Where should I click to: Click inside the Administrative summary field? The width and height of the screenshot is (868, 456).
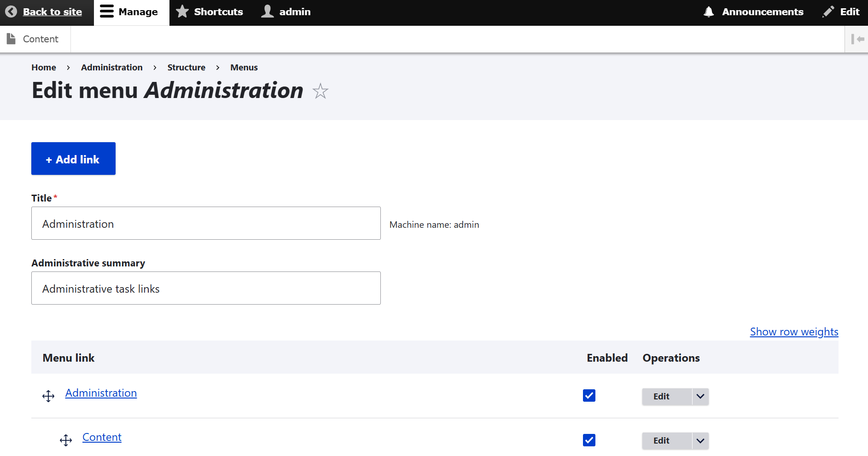click(x=205, y=288)
